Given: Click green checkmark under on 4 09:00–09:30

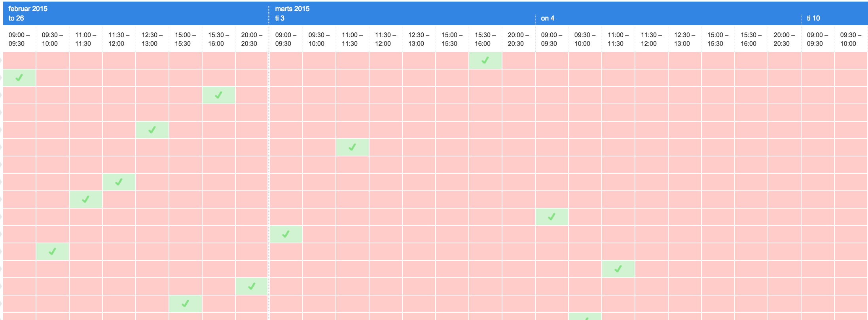Looking at the screenshot, I should (x=552, y=217).
